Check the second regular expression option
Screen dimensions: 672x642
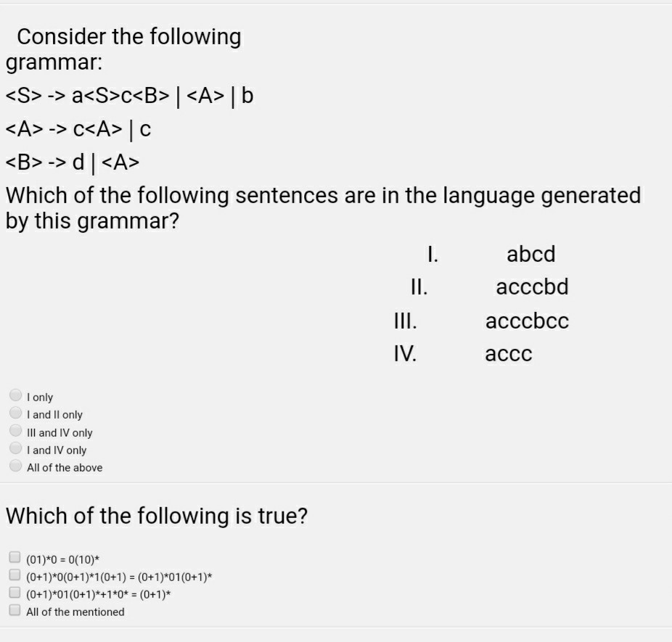pyautogui.click(x=15, y=574)
